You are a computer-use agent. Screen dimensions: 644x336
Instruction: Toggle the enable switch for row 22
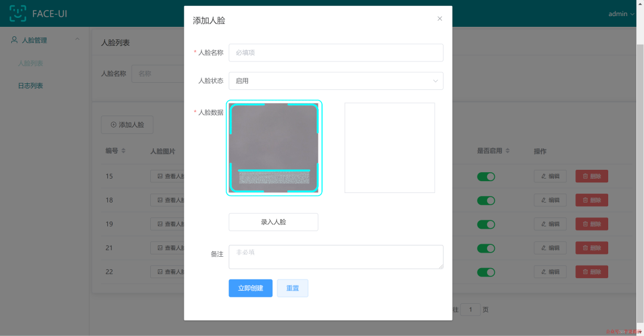[x=486, y=272]
